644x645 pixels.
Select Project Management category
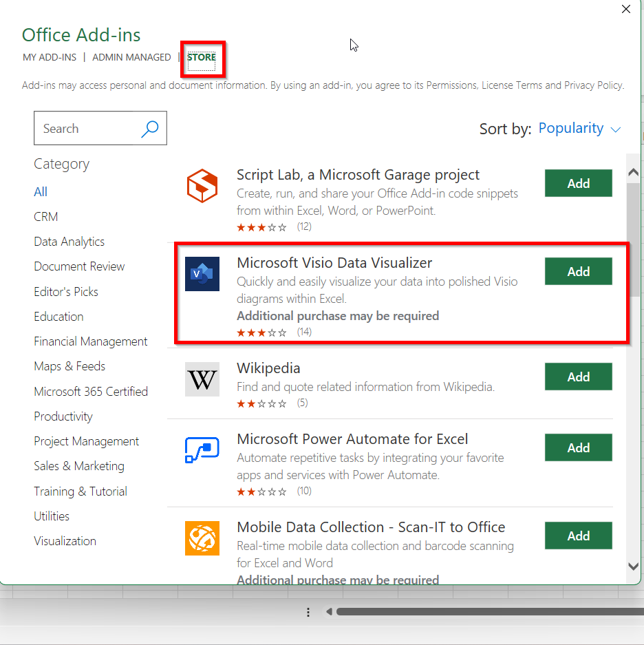(87, 441)
